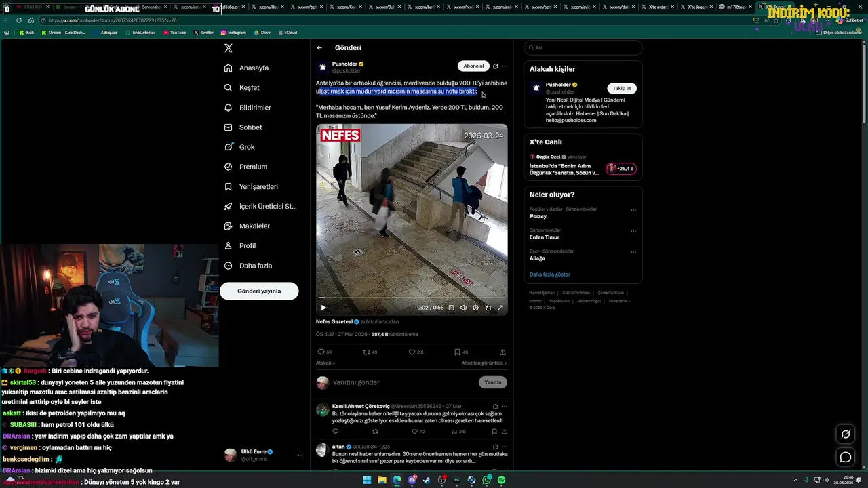Open Instagram bookmark in bookmarks bar

coord(233,32)
